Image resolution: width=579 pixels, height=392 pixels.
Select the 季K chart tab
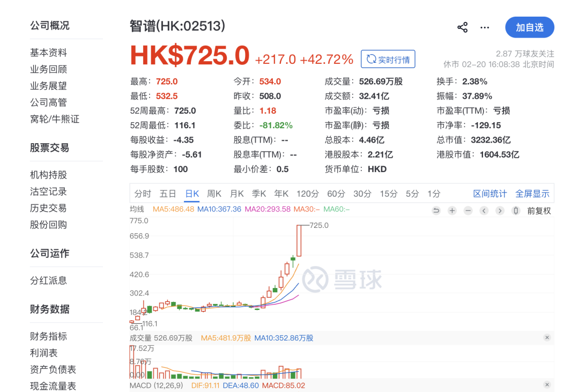(x=259, y=194)
